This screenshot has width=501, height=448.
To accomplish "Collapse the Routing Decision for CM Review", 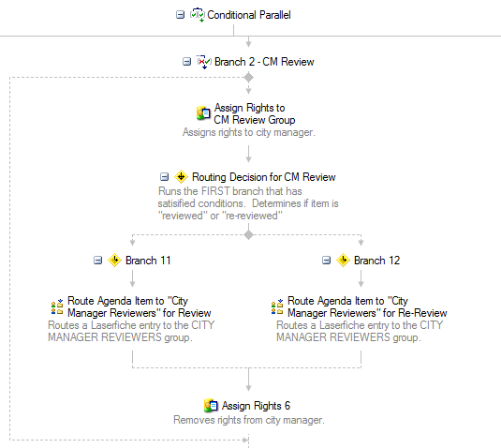I will [x=164, y=176].
